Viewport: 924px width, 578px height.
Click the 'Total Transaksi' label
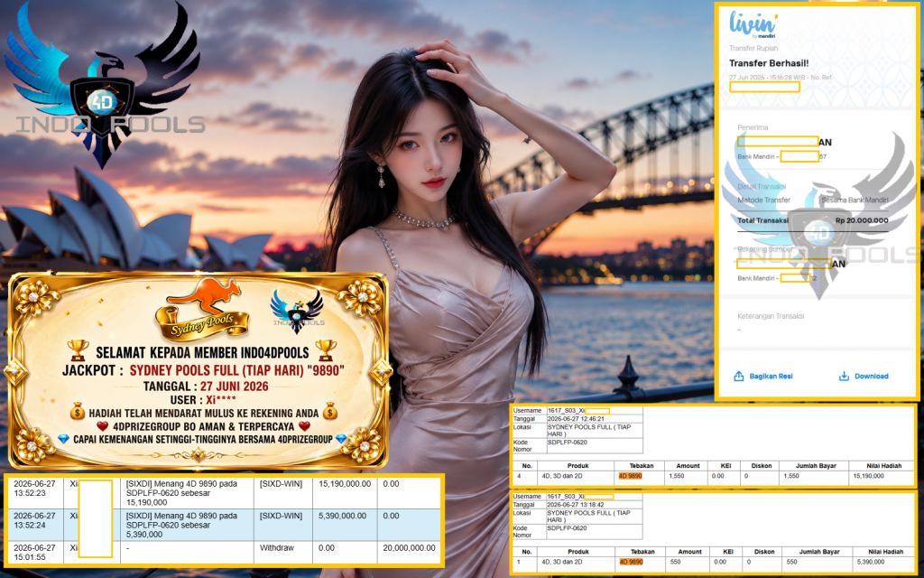click(x=762, y=220)
